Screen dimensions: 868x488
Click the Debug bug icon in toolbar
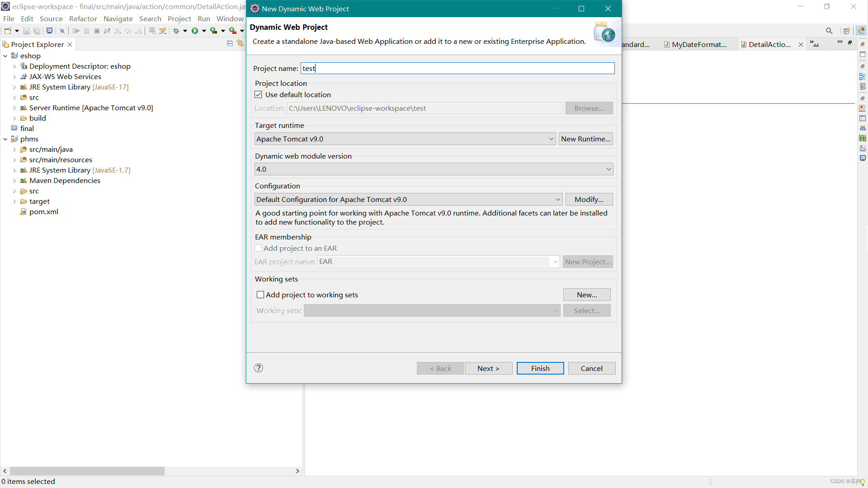pyautogui.click(x=176, y=31)
